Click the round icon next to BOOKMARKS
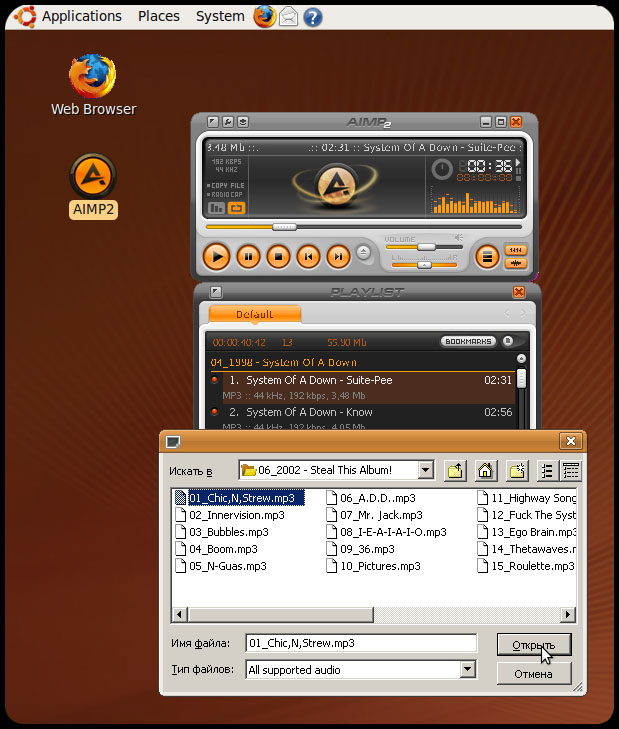This screenshot has width=619, height=729. tap(508, 341)
